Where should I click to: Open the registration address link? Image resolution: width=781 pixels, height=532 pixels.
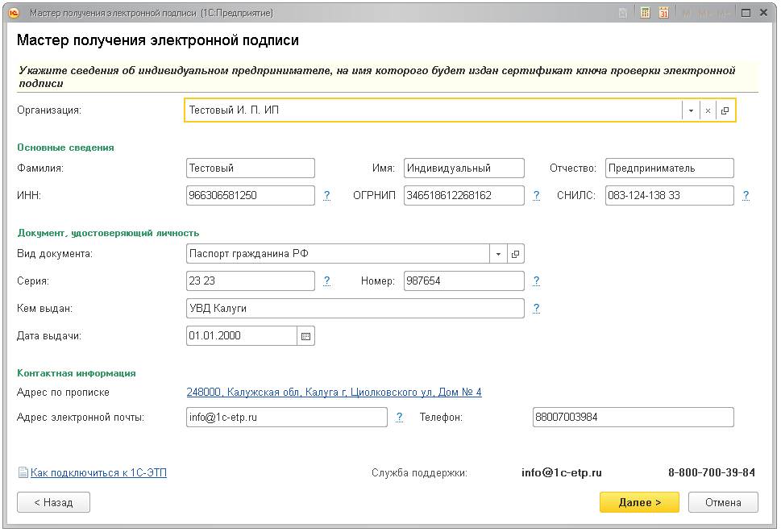[334, 393]
